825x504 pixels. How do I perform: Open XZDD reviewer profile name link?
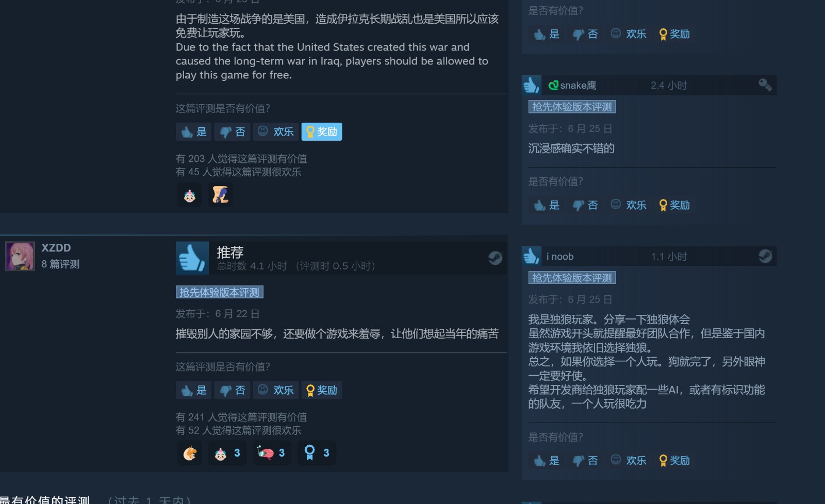pos(56,248)
